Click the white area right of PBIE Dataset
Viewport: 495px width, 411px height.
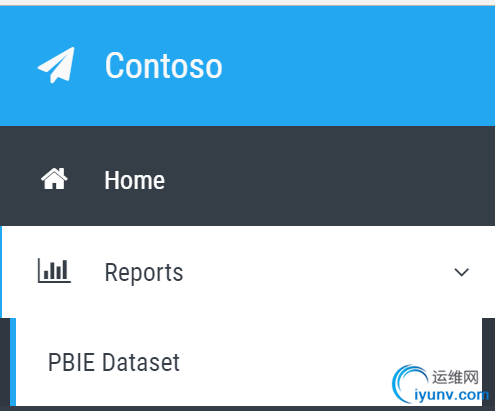(x=283, y=362)
